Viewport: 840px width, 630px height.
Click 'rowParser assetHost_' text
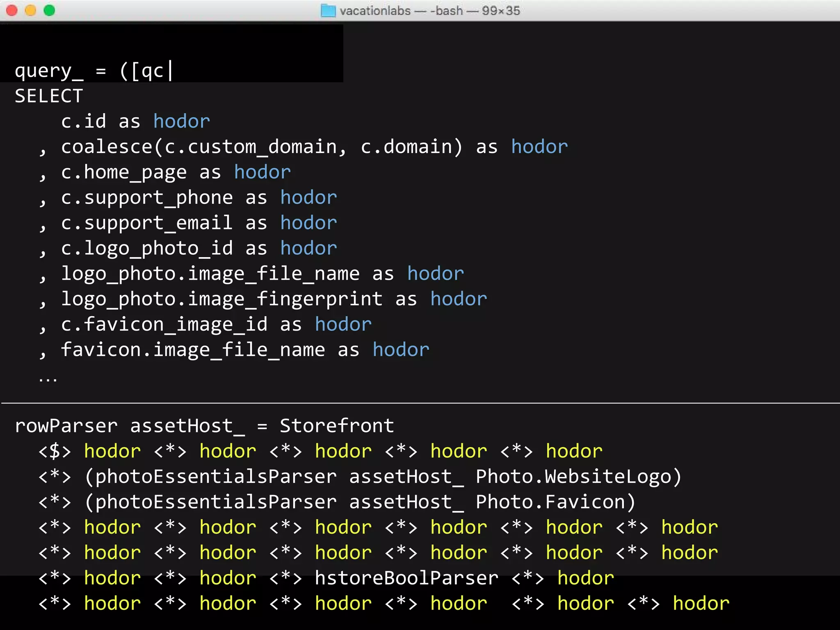click(x=130, y=427)
